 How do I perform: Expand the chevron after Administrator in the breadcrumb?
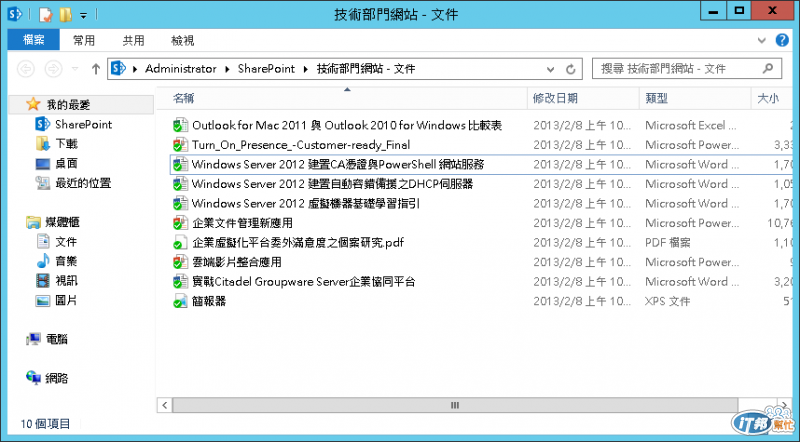click(x=227, y=69)
